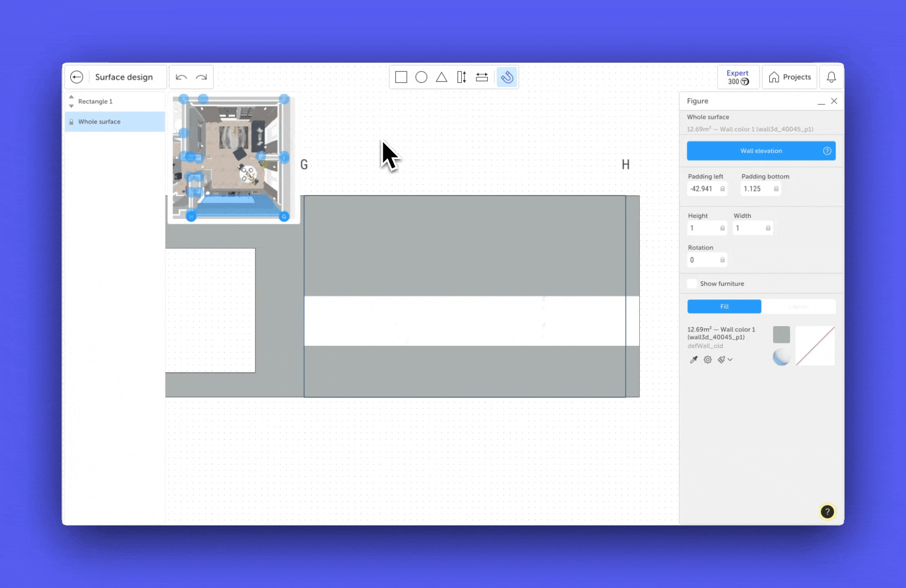This screenshot has width=906, height=588.
Task: Select the horizontal dimension tool
Action: tap(482, 77)
